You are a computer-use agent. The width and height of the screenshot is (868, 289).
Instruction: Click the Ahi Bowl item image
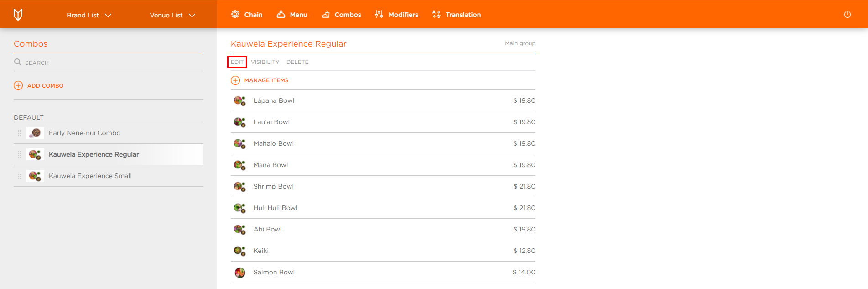coord(240,229)
